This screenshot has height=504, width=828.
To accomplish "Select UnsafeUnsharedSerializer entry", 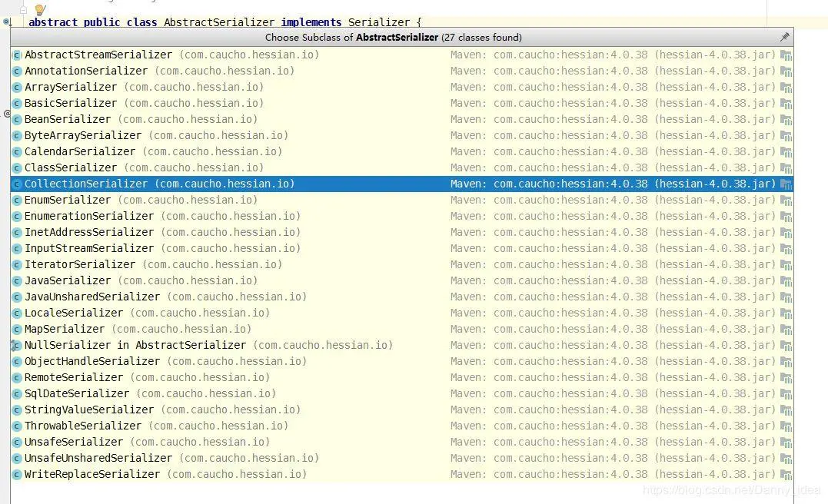I will pos(402,458).
